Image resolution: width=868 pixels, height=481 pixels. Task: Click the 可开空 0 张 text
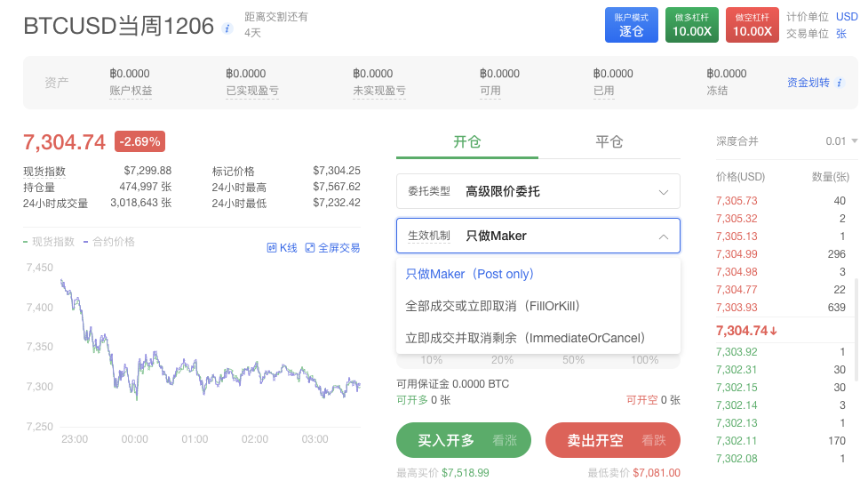[x=653, y=400]
